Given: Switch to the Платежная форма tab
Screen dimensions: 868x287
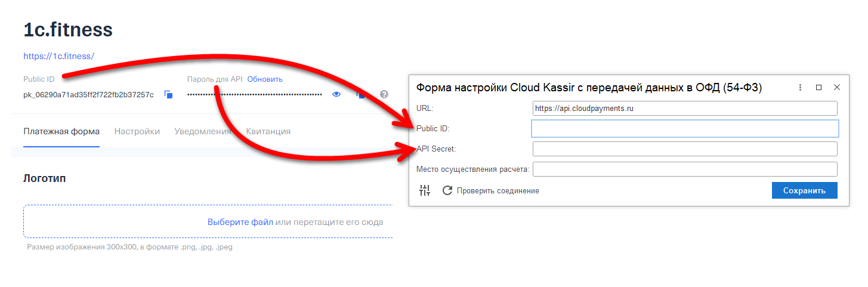Looking at the screenshot, I should [61, 131].
